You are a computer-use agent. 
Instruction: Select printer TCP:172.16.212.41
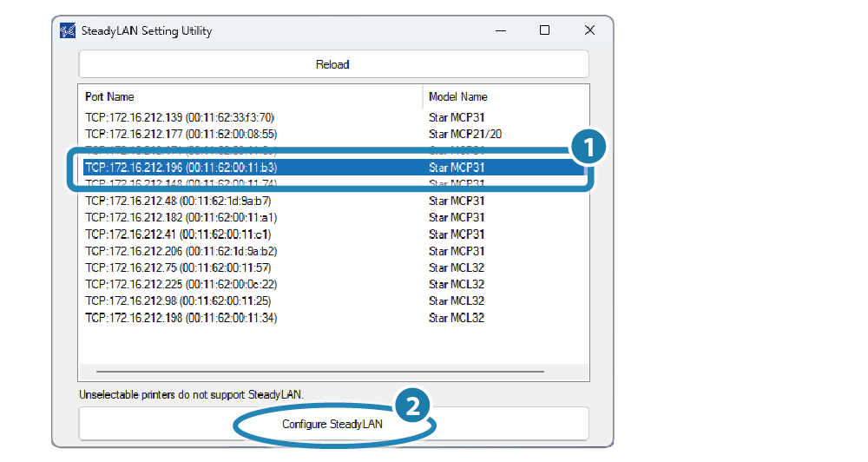[178, 234]
